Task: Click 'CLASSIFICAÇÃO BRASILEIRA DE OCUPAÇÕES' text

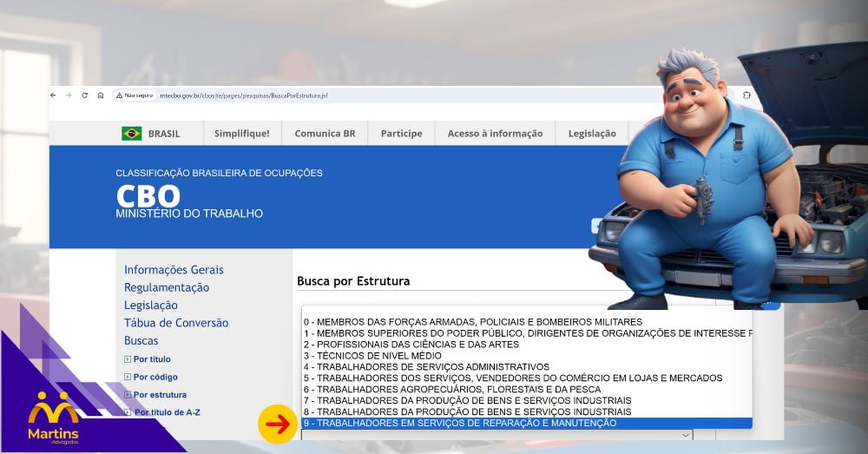Action: coord(220,173)
